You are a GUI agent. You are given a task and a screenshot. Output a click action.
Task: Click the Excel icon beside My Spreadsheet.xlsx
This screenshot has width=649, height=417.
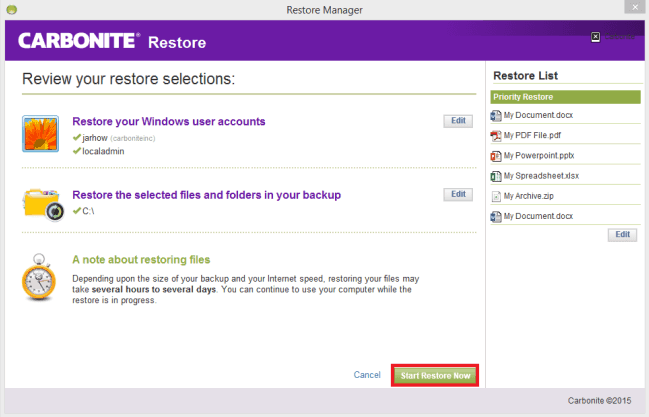pyautogui.click(x=495, y=176)
